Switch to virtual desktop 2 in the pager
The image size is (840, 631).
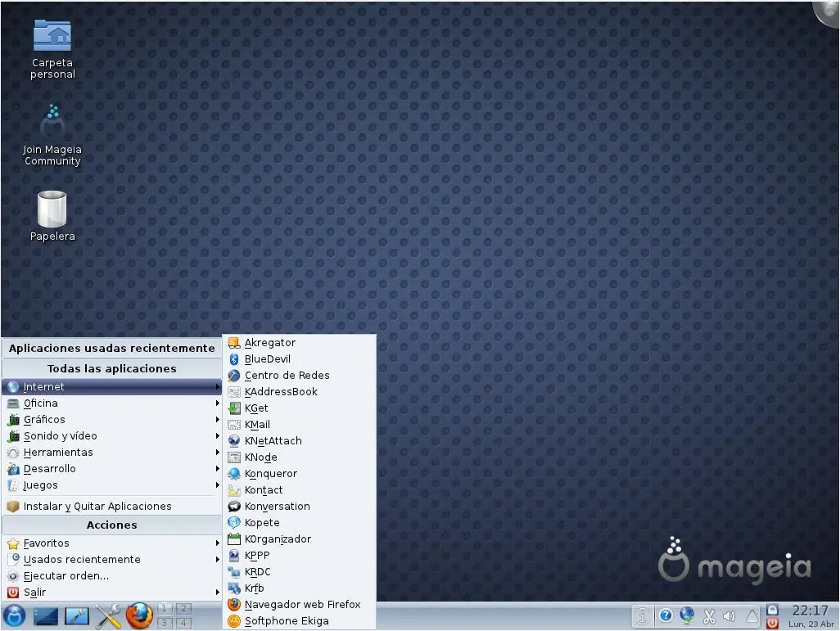click(183, 609)
